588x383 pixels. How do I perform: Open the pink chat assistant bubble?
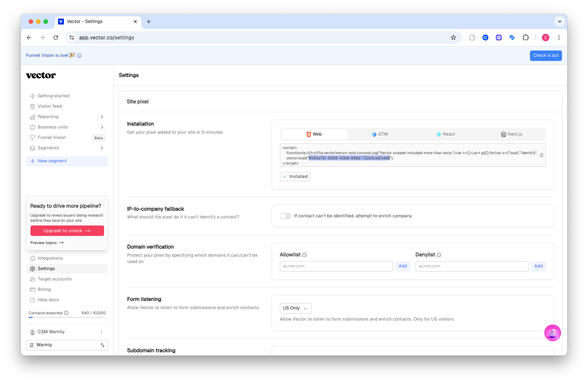[552, 333]
